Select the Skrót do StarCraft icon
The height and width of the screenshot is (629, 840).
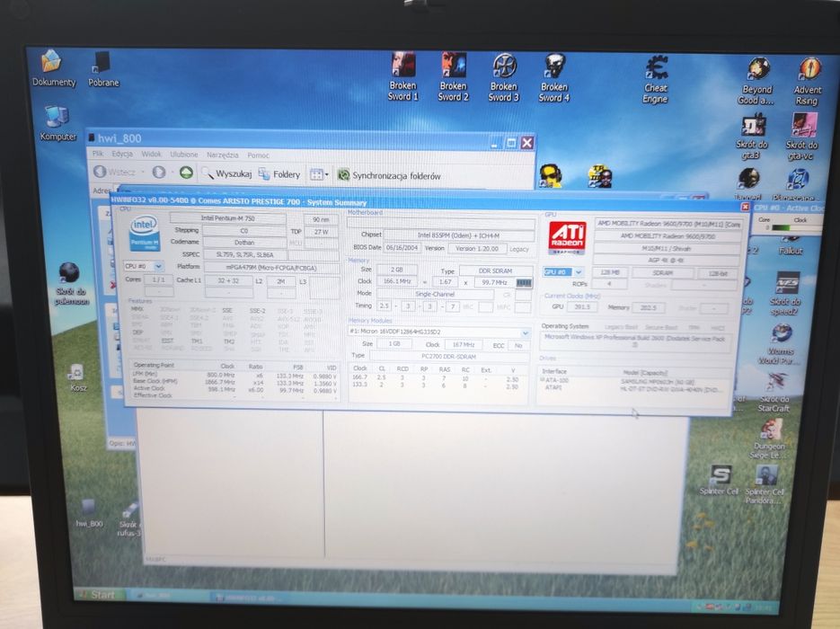click(x=774, y=392)
